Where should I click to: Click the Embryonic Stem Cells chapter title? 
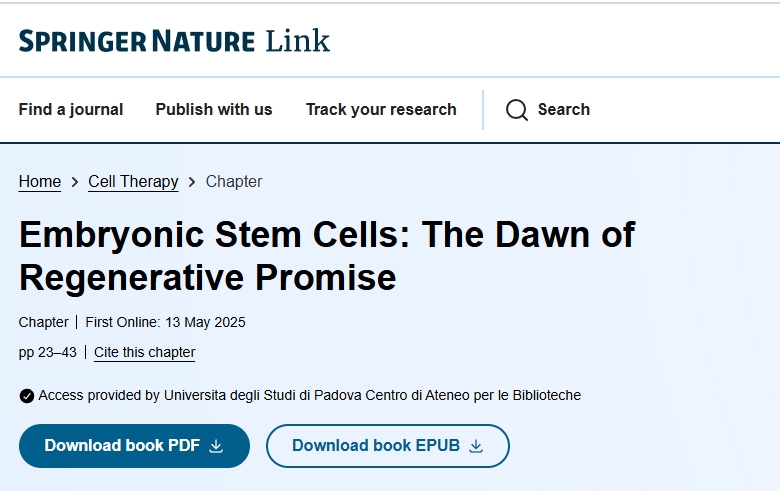[327, 255]
